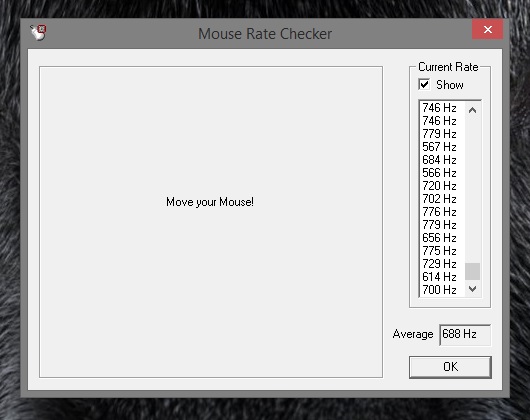Click the OK button
The image size is (530, 420).
click(x=450, y=367)
